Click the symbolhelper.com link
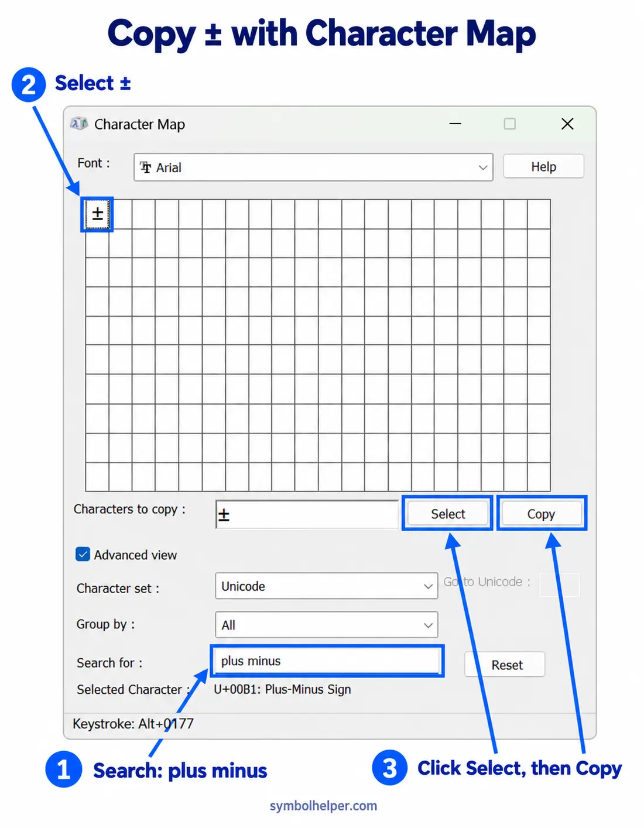Screen dimensions: 644x828 323,806
